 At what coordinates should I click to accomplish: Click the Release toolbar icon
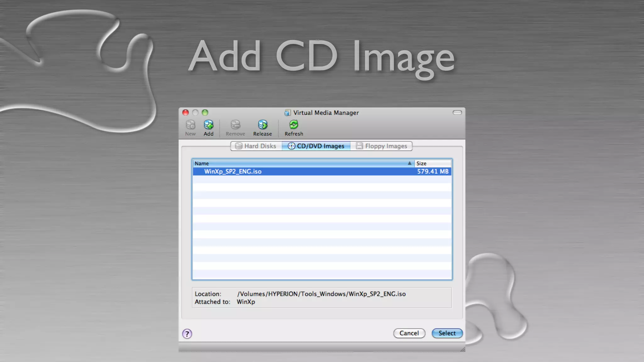tap(263, 128)
